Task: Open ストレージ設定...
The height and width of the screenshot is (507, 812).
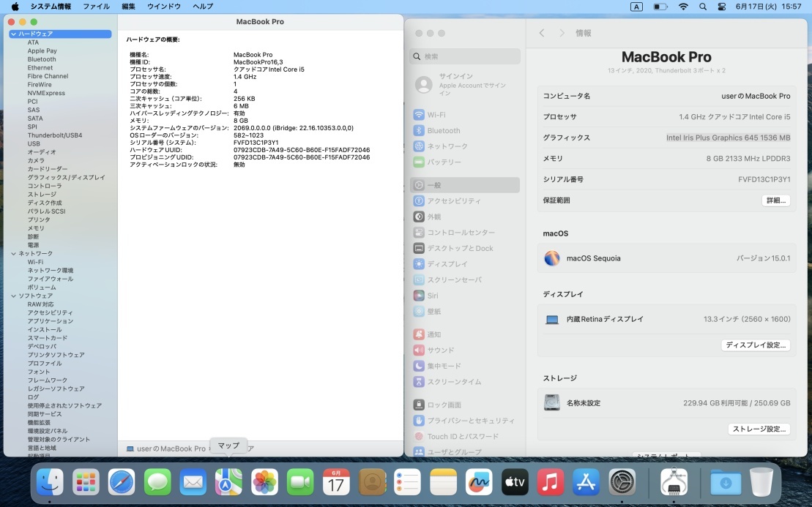Action: click(x=759, y=429)
